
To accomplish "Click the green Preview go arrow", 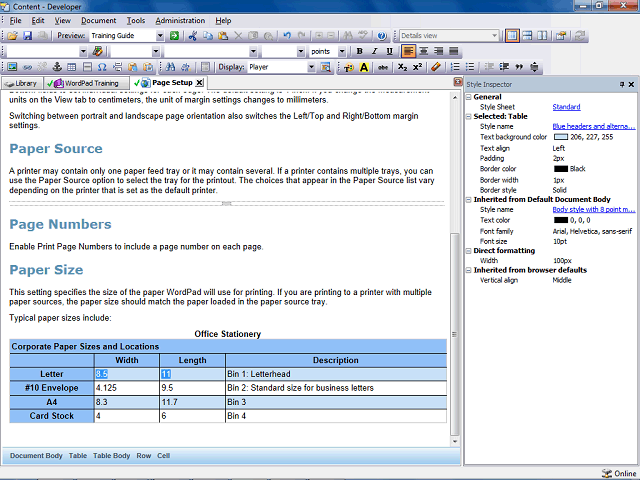I will pos(174,36).
